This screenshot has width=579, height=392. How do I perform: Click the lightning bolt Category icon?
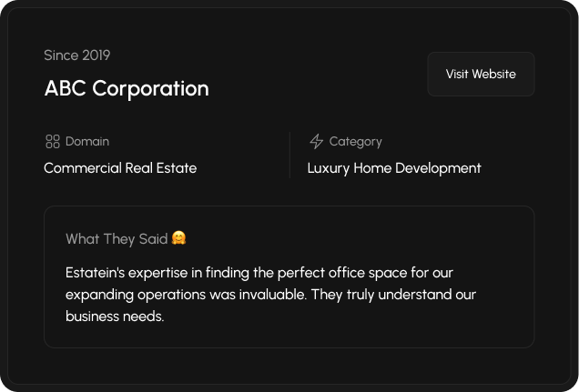coord(316,142)
